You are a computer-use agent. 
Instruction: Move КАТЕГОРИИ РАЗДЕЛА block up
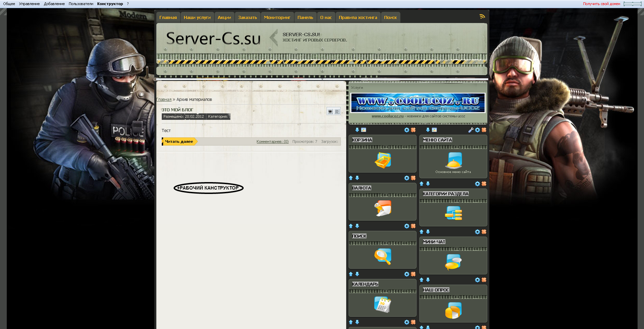[x=421, y=184]
